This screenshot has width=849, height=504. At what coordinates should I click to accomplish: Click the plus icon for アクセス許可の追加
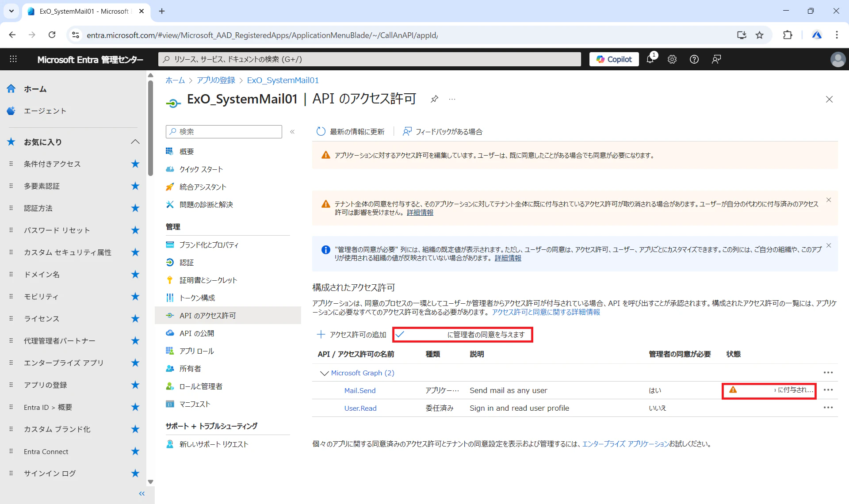(321, 335)
